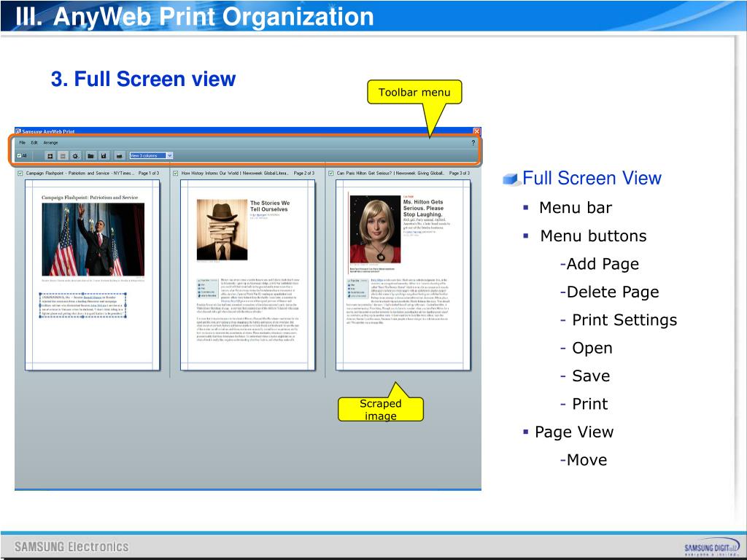Viewport: 747px width, 560px height.
Task: Select the page 2 Stories We Tell preview
Action: [248, 275]
